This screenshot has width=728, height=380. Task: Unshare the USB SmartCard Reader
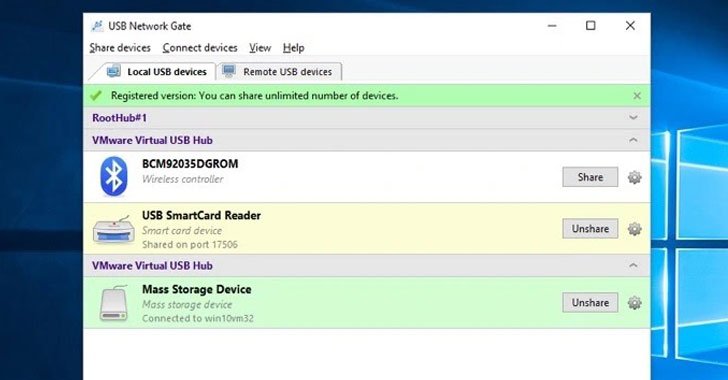coord(590,229)
